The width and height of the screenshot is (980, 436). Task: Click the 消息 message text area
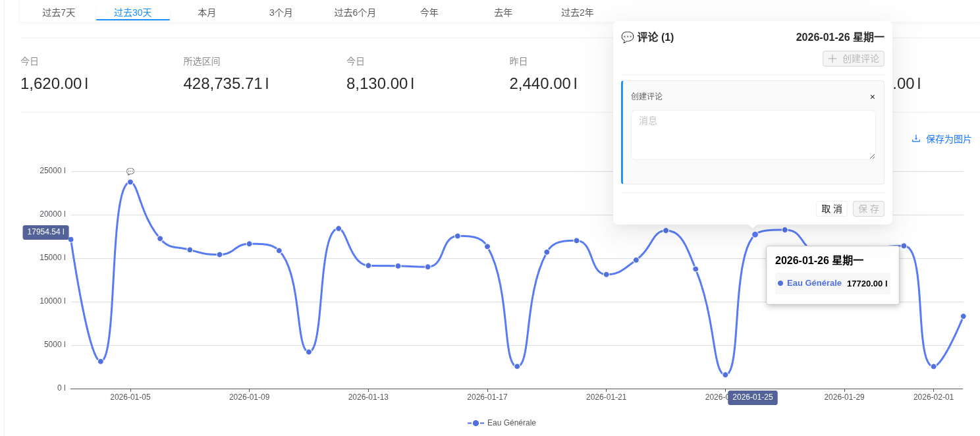point(753,135)
